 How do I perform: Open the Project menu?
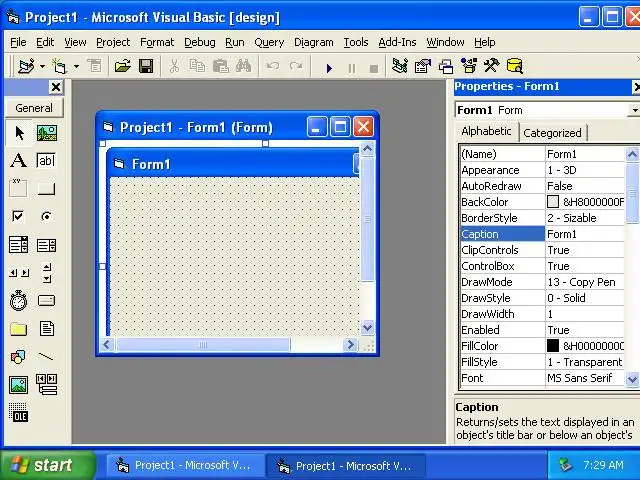coord(113,42)
